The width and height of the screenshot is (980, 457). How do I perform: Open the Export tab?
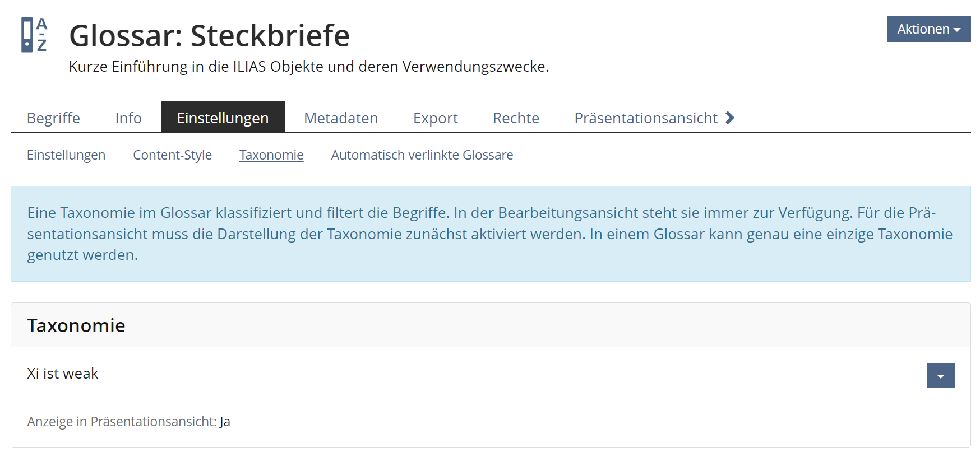436,118
